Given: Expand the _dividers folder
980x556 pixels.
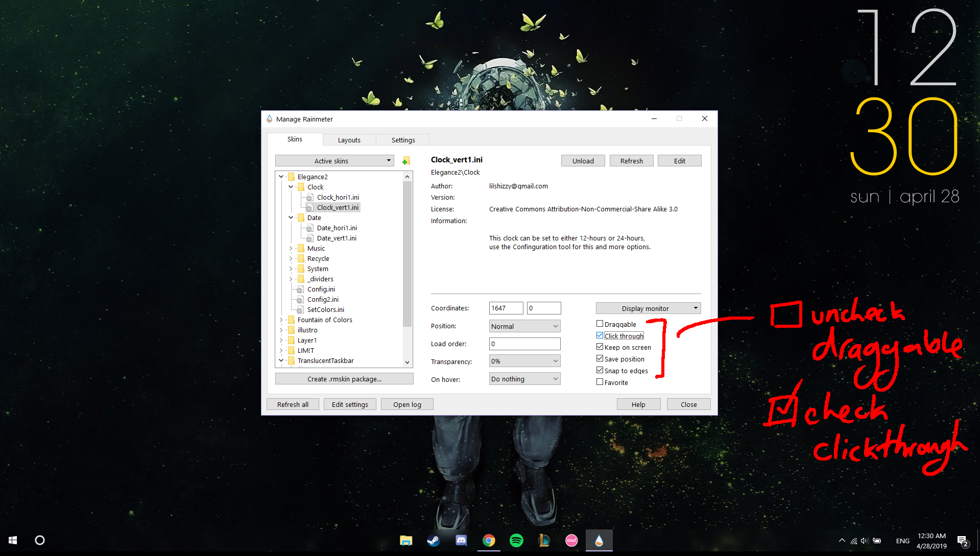Looking at the screenshot, I should point(291,279).
